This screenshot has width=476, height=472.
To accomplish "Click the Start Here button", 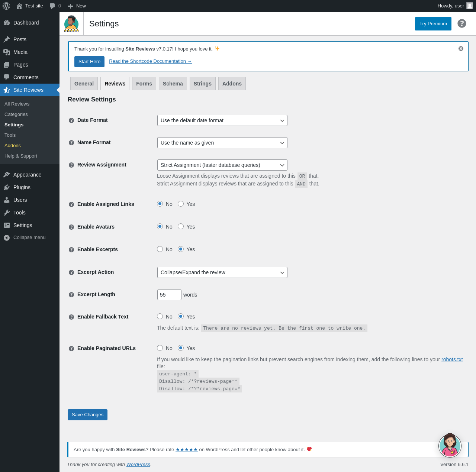I will [89, 62].
